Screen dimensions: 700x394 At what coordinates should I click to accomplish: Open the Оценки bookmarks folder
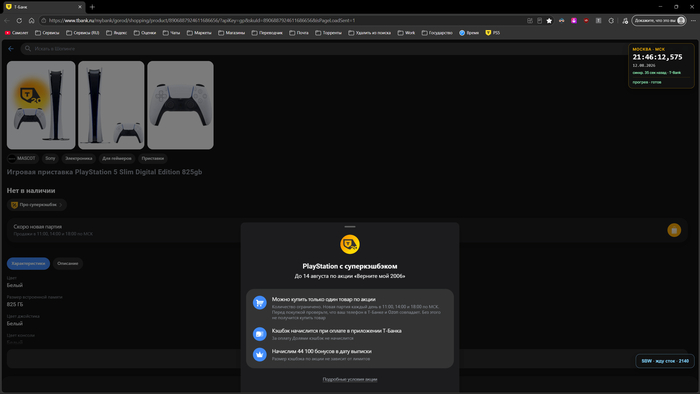point(145,33)
